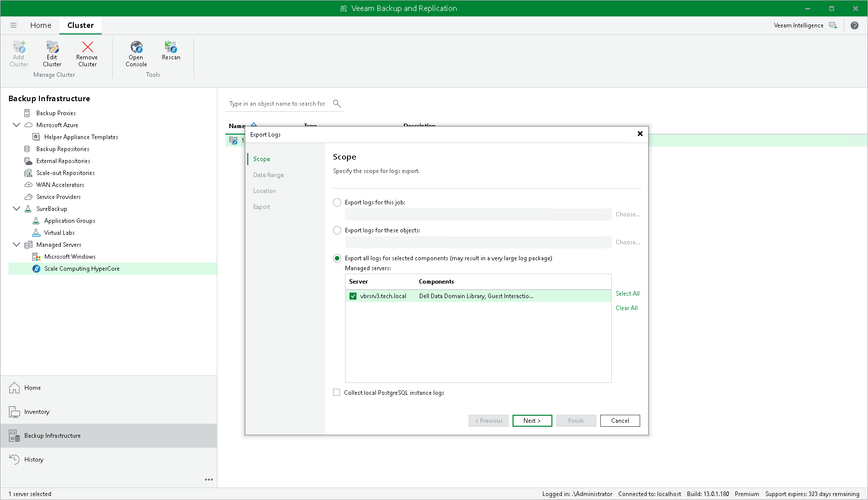
Task: Click the Helper Appliance Templates icon
Action: coord(36,137)
